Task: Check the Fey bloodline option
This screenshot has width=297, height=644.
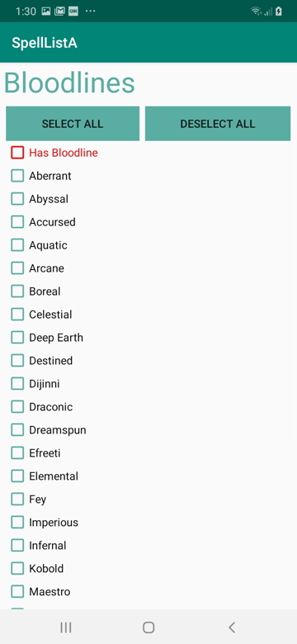Action: pyautogui.click(x=17, y=500)
